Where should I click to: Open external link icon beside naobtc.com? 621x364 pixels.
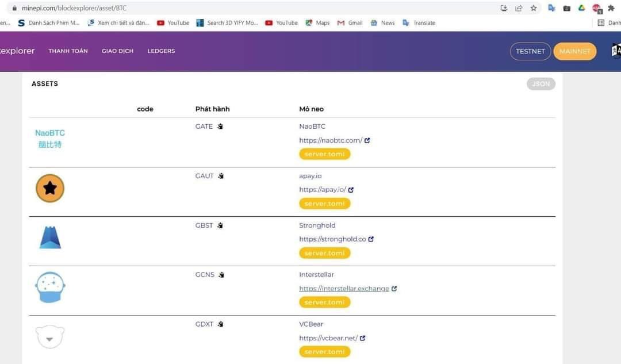click(367, 140)
